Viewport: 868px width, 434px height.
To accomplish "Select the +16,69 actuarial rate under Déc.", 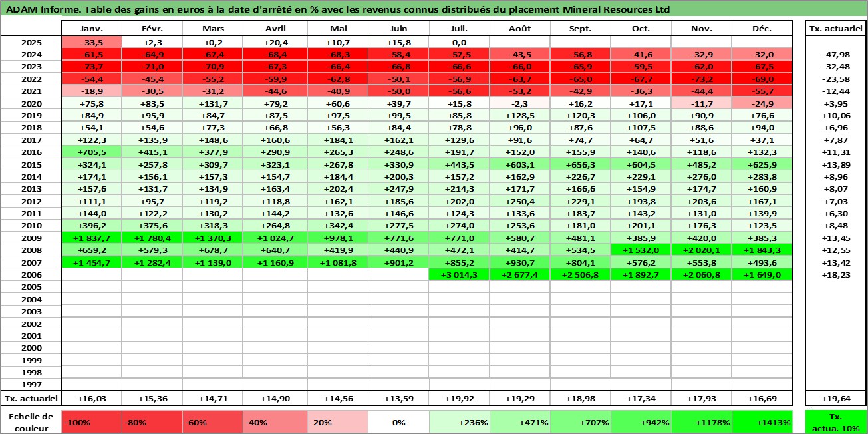I will (x=762, y=398).
